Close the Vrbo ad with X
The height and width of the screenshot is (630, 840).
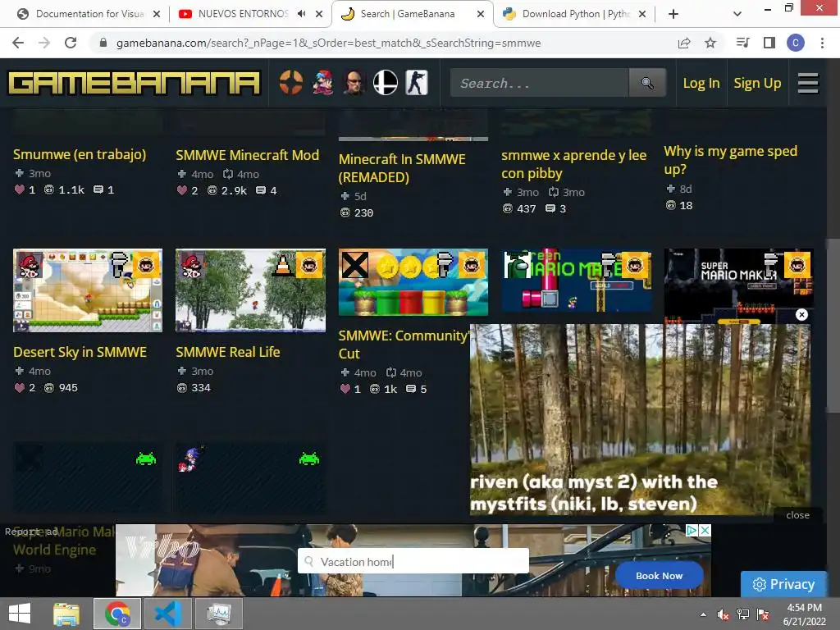(x=705, y=530)
